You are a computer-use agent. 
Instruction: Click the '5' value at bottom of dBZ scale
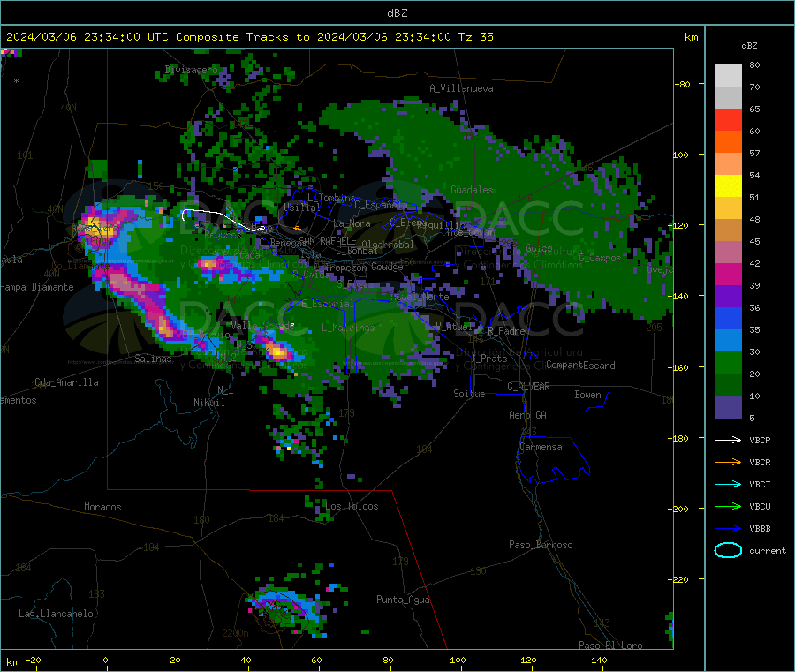point(752,418)
